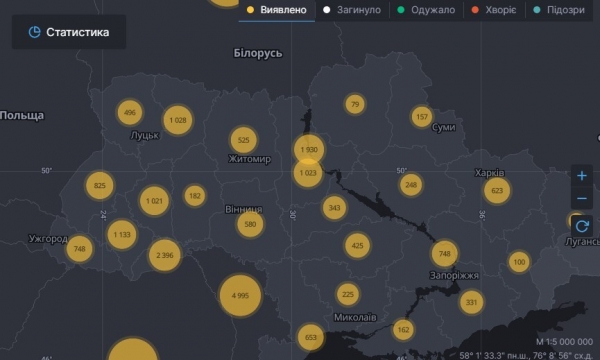Select the 748 bubble above Запоріжжя
This screenshot has width=600, height=360.
point(444,254)
